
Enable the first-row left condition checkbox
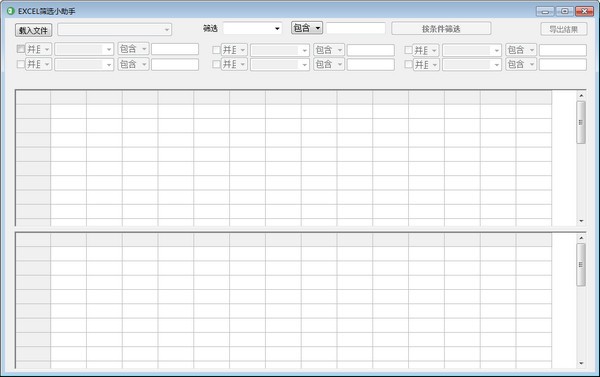tap(21, 49)
